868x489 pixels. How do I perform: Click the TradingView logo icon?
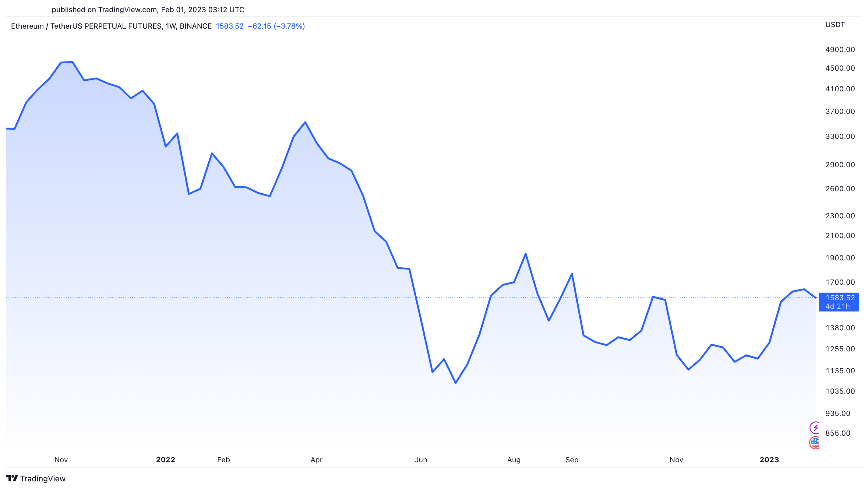pyautogui.click(x=12, y=478)
